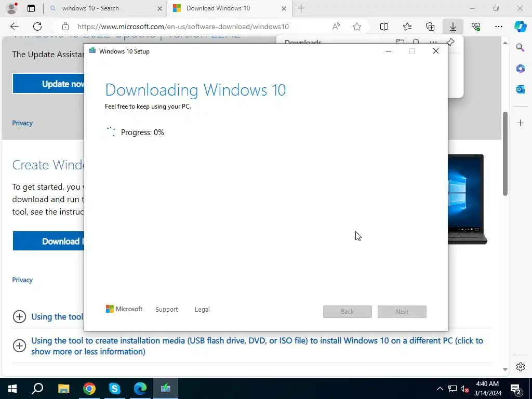Open File Explorer from taskbar
Image resolution: width=532 pixels, height=399 pixels.
click(63, 389)
